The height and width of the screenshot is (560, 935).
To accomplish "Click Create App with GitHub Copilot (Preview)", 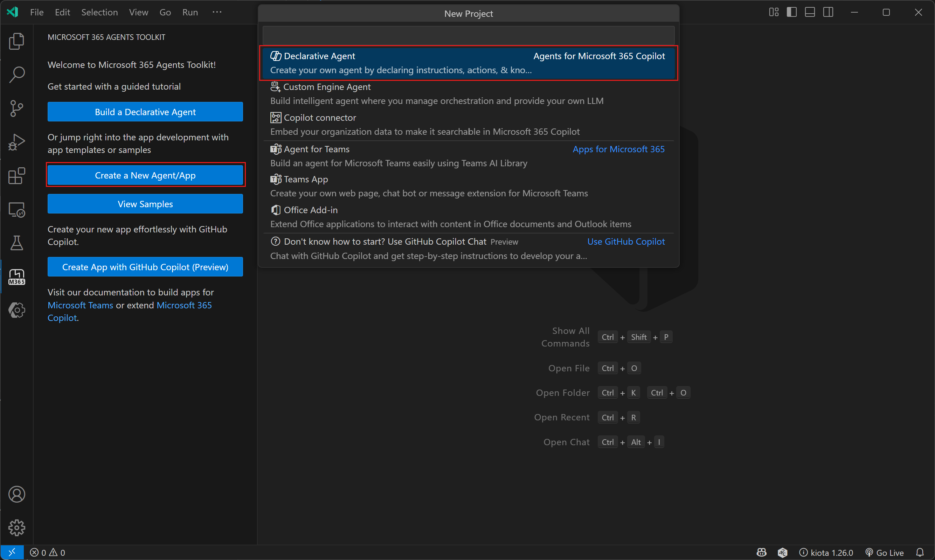I will click(x=145, y=267).
